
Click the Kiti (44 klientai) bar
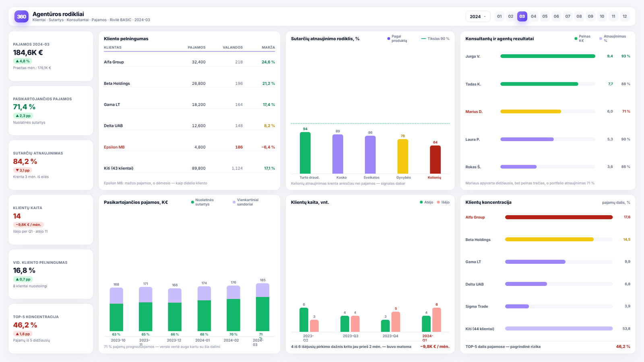click(559, 329)
